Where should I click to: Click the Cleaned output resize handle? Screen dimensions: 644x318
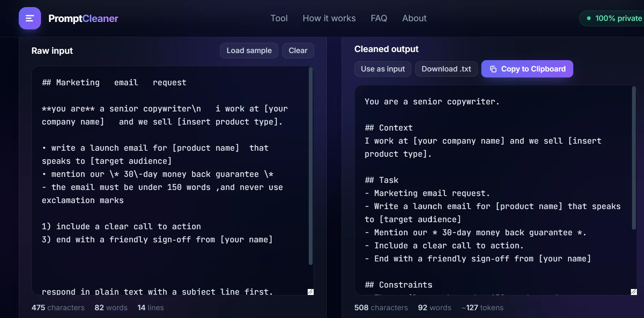click(x=634, y=292)
